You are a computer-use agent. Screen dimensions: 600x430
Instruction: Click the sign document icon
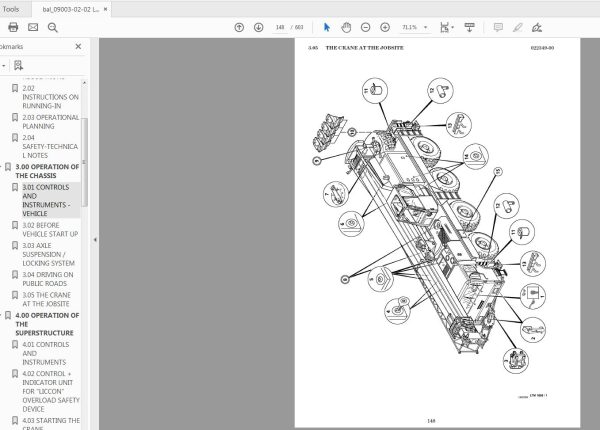pyautogui.click(x=537, y=27)
